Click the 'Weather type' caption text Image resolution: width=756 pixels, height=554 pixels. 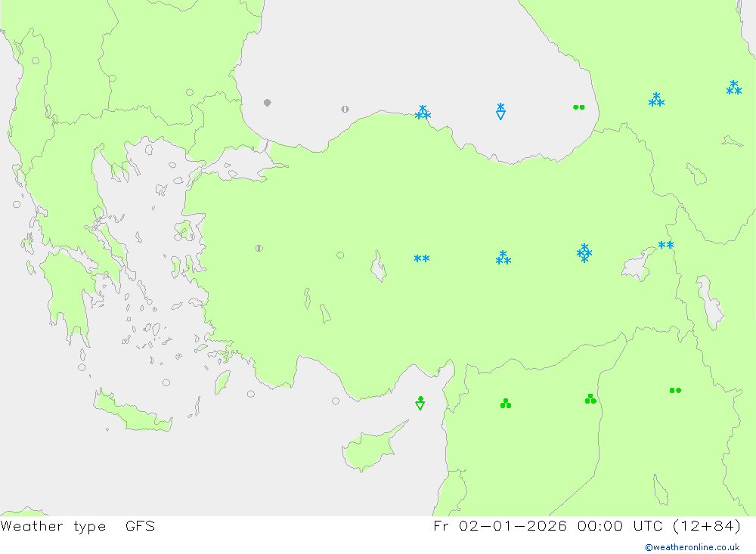pos(53,526)
